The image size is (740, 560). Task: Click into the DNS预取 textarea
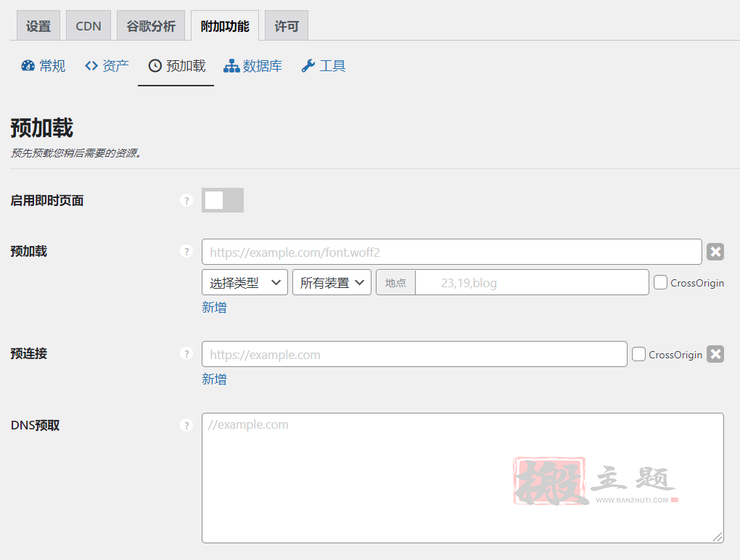(463, 478)
